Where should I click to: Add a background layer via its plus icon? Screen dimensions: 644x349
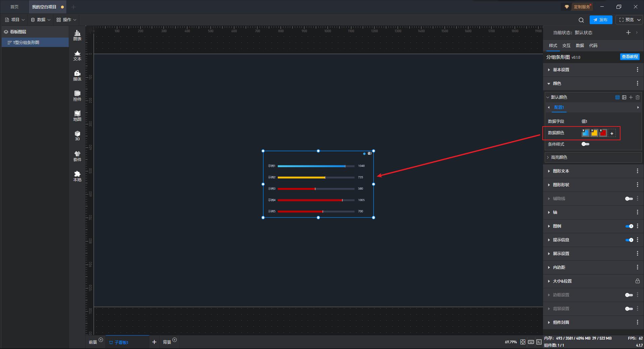(x=174, y=340)
